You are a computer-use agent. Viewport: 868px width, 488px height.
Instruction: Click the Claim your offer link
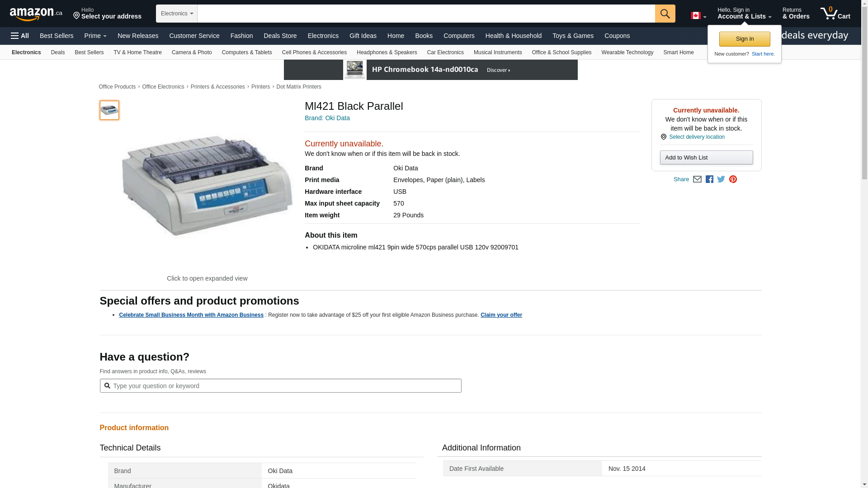click(x=501, y=315)
